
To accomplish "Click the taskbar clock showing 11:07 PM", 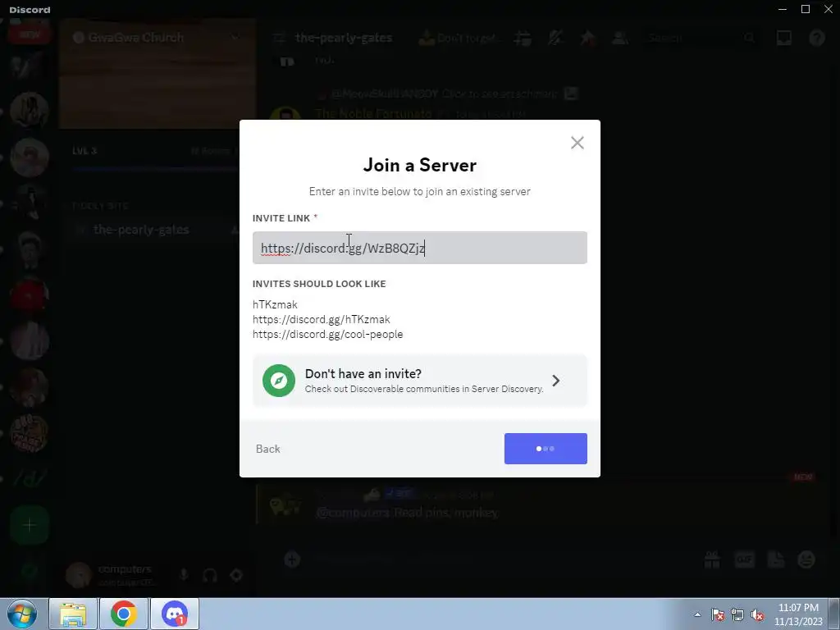I will point(798,614).
